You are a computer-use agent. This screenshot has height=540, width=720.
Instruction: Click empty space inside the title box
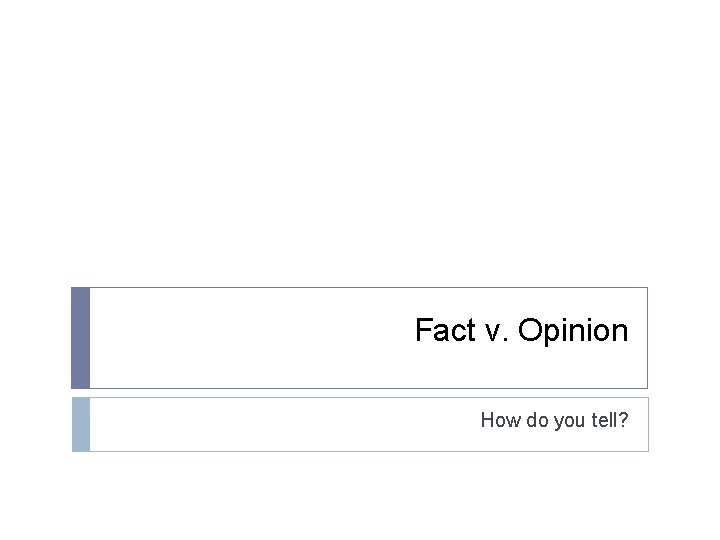250,338
